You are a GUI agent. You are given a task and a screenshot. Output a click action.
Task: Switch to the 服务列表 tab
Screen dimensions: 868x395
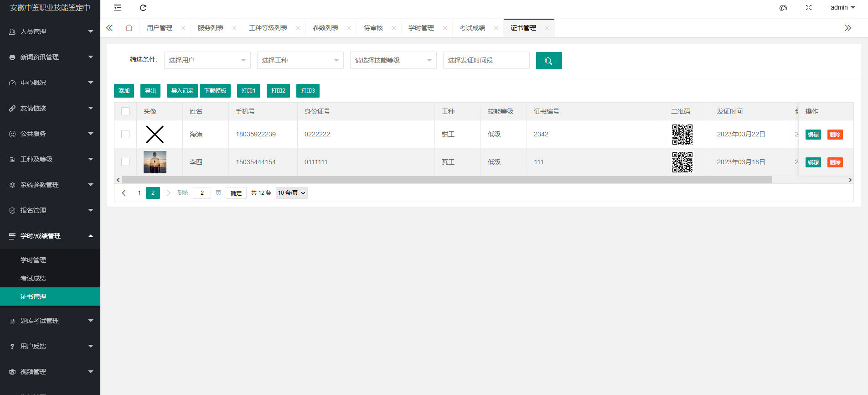click(211, 28)
